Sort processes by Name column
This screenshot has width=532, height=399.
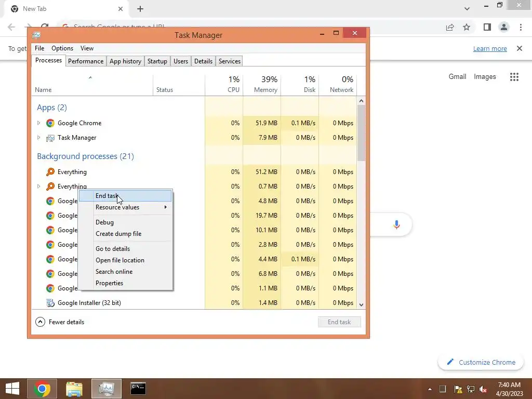coord(92,85)
